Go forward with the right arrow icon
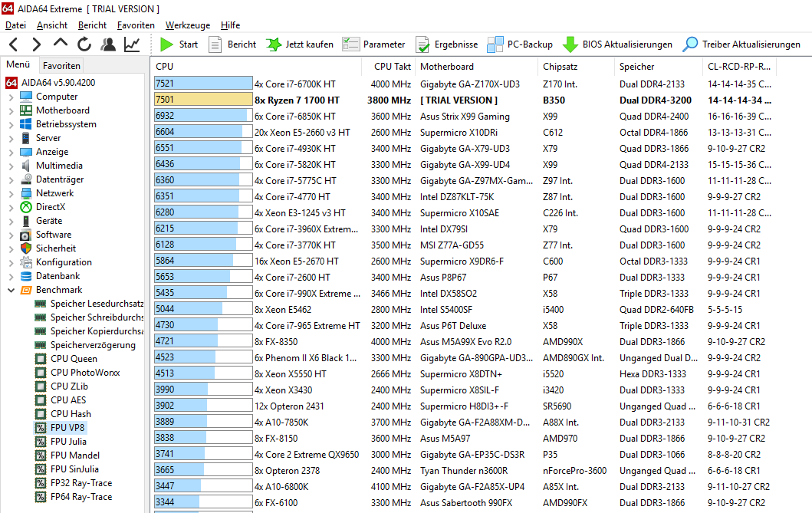The width and height of the screenshot is (812, 513). [36, 44]
